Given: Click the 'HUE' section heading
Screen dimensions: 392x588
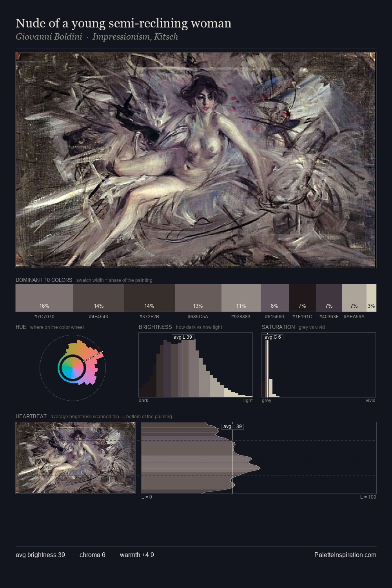Looking at the screenshot, I should [x=21, y=327].
